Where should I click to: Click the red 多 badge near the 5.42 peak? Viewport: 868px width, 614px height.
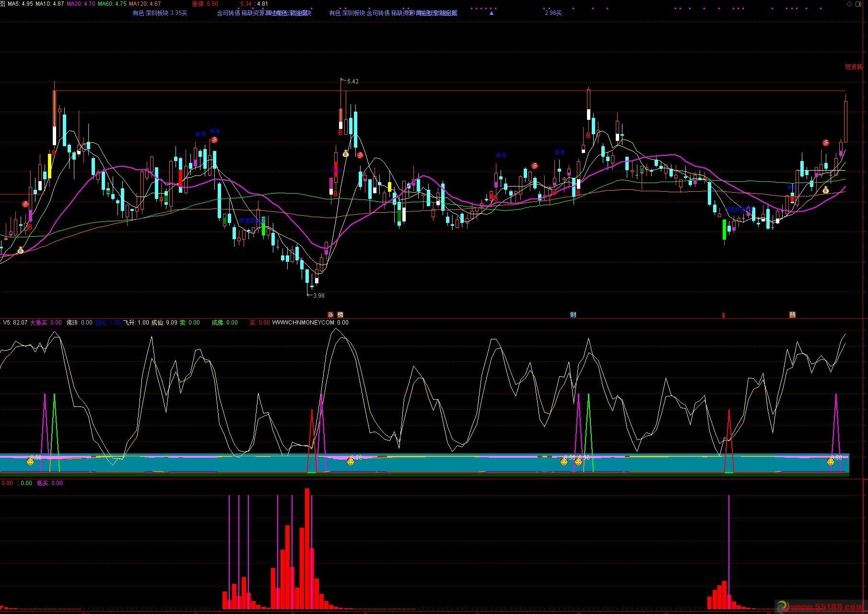click(x=360, y=155)
